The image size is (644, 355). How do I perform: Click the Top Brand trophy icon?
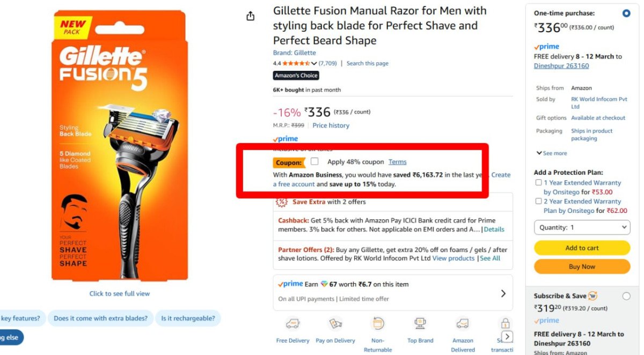pyautogui.click(x=420, y=324)
